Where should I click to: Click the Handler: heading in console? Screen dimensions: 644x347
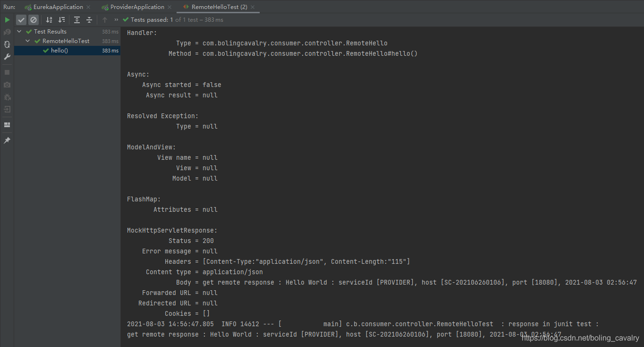pos(142,33)
